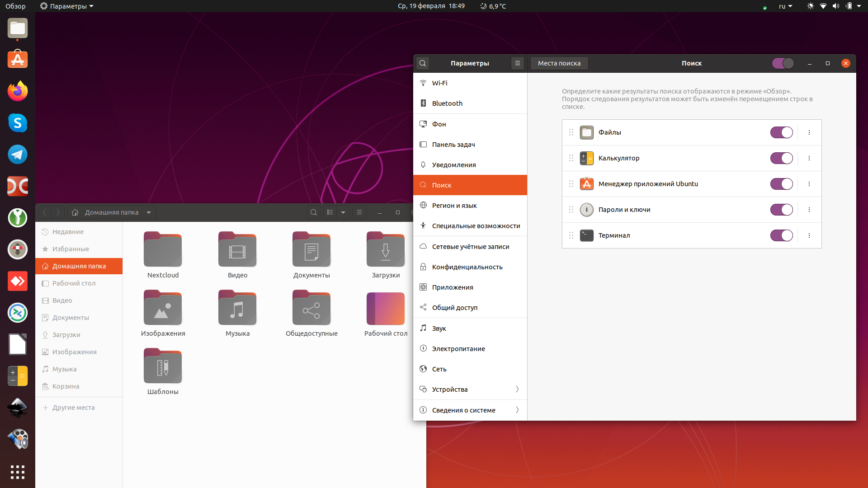Open Звук settings panel
This screenshot has height=488, width=868.
pos(470,328)
